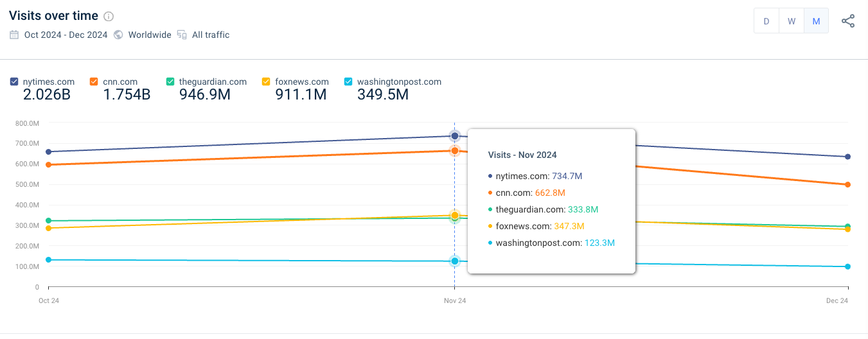Open the share icon
Screen dimensions: 868x339
pyautogui.click(x=848, y=21)
